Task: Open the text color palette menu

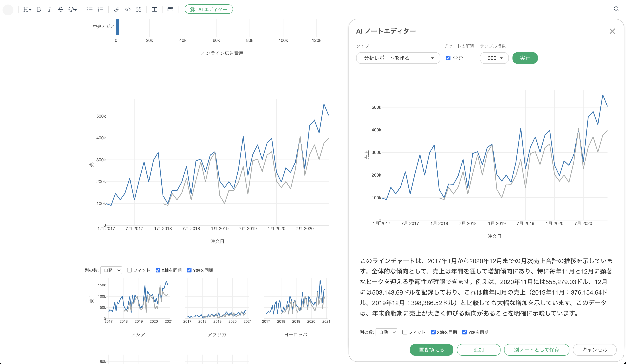Action: (73, 9)
